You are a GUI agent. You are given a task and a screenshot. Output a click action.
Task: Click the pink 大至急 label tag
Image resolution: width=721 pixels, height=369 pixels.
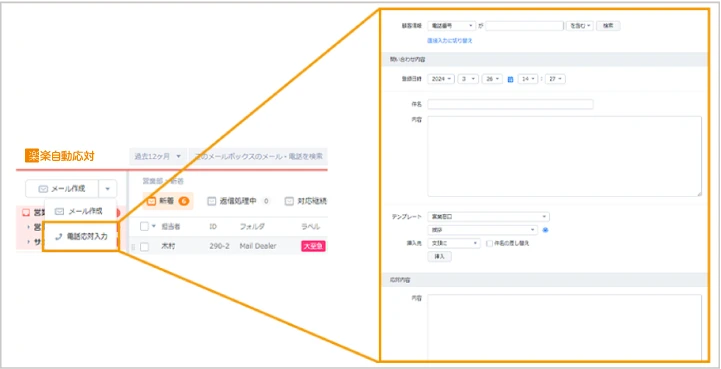click(313, 247)
